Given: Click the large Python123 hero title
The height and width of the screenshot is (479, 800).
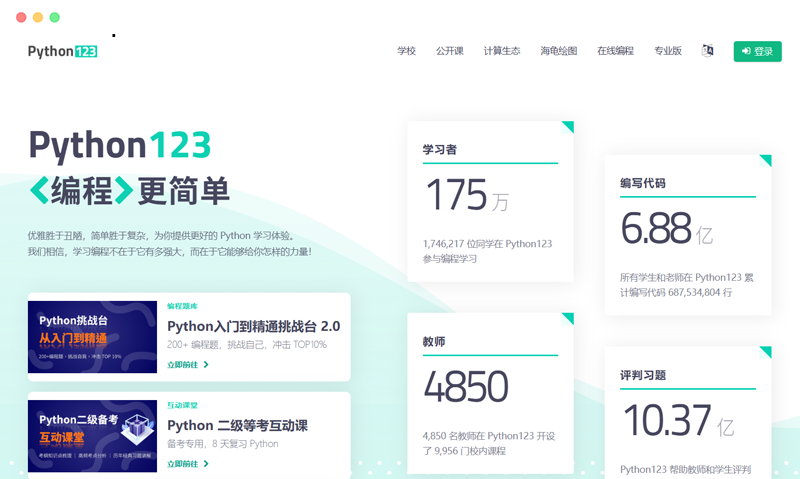Looking at the screenshot, I should point(120,145).
